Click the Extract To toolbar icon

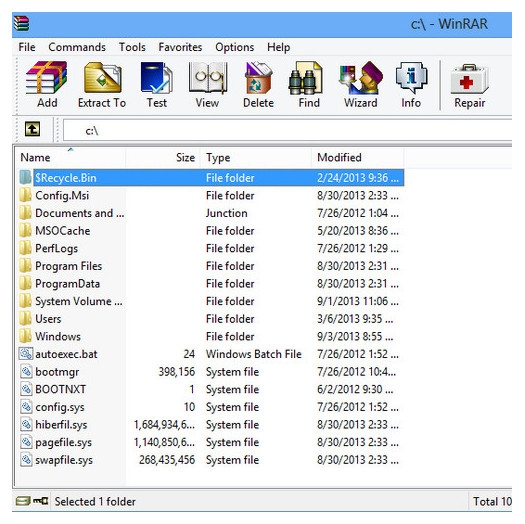102,77
